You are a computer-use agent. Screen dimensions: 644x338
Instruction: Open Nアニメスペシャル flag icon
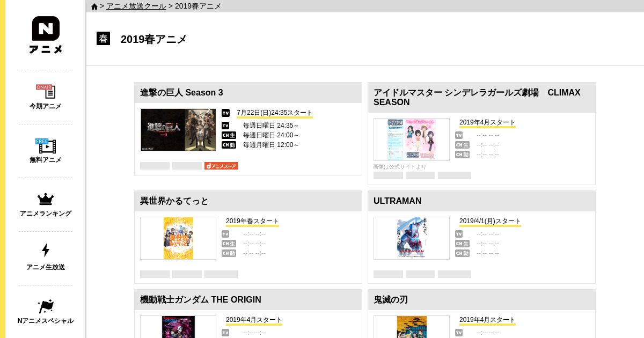pos(46,306)
